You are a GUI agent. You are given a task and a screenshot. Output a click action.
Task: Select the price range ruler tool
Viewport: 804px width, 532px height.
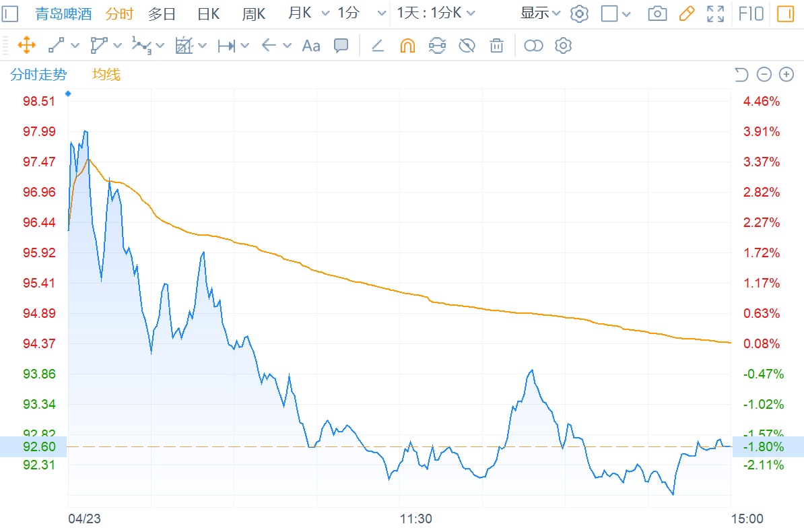click(226, 46)
